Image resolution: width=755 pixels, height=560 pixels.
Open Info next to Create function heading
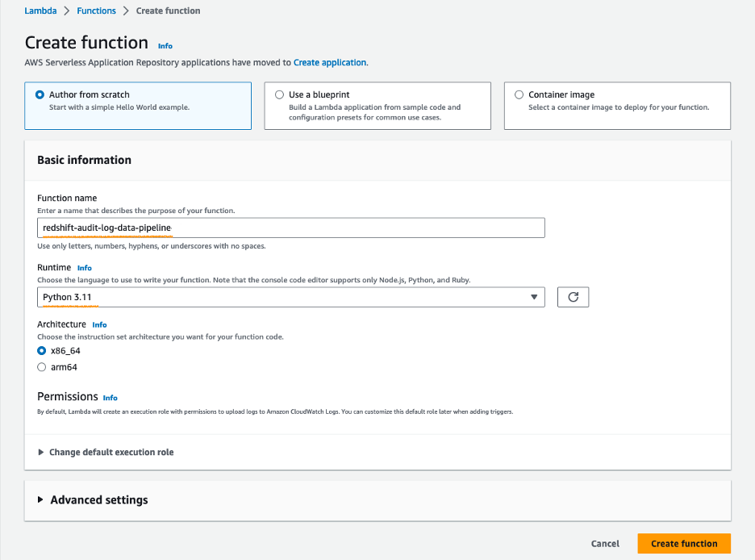[x=165, y=46]
